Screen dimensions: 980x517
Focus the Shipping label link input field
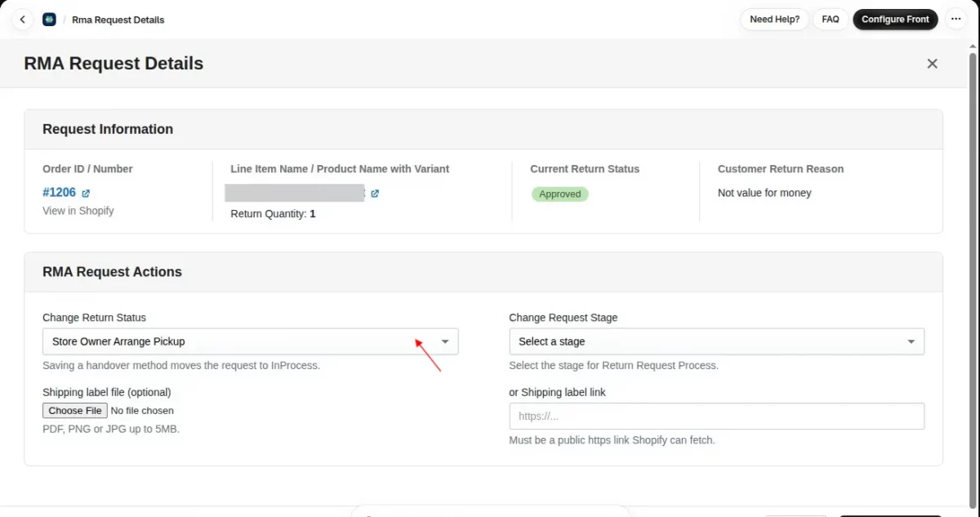(716, 416)
